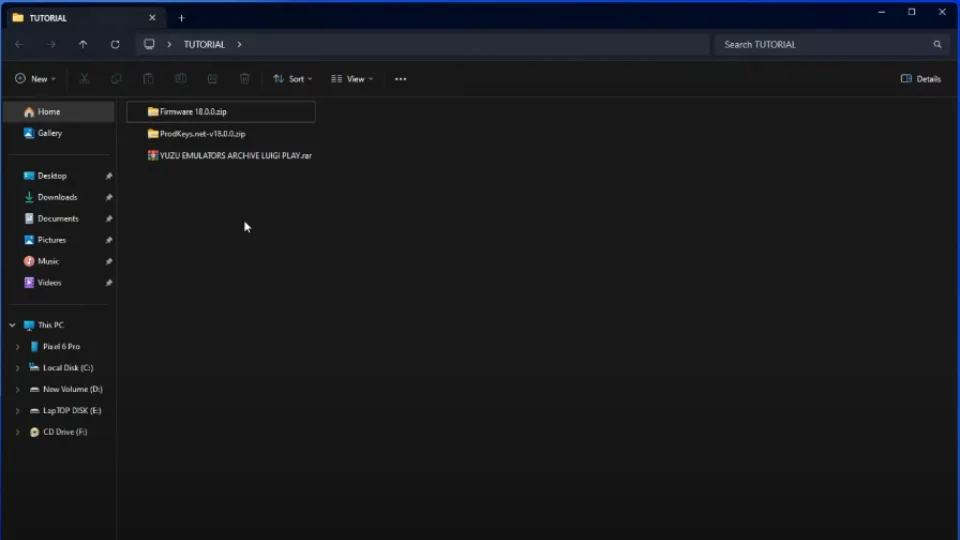Maximize the File Explorer window

912,12
